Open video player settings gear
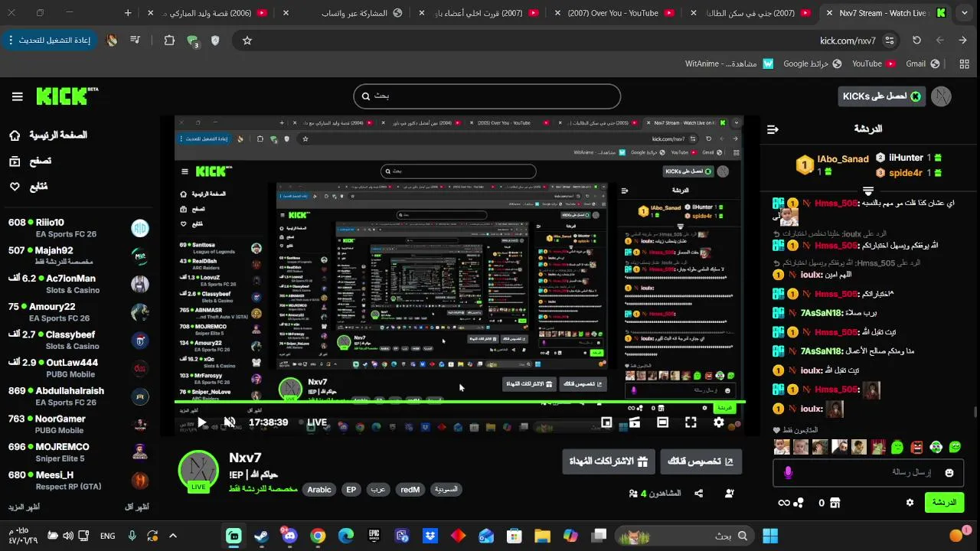 coord(719,422)
